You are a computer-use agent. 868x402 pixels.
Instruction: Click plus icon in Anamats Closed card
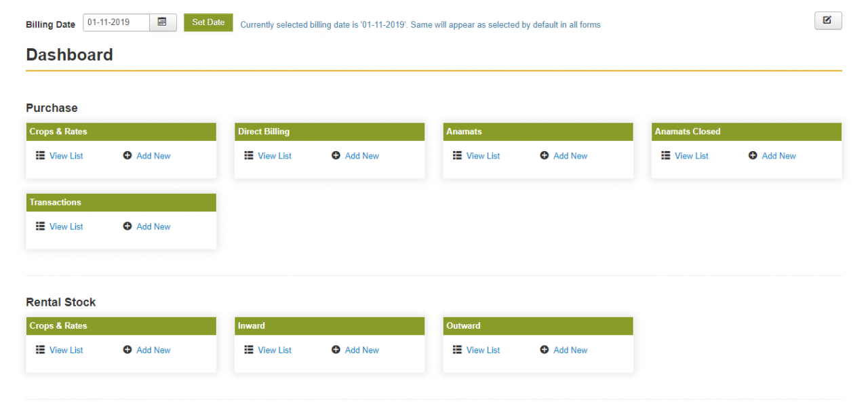coord(753,156)
